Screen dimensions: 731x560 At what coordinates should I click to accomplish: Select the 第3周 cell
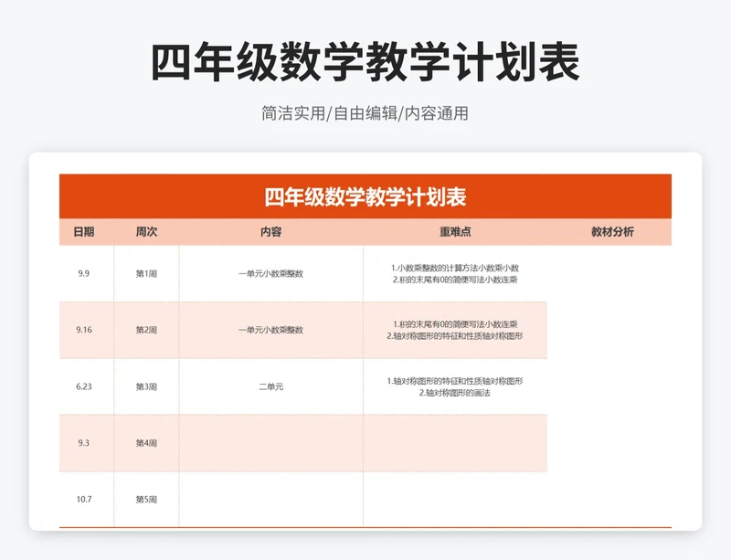pyautogui.click(x=146, y=386)
